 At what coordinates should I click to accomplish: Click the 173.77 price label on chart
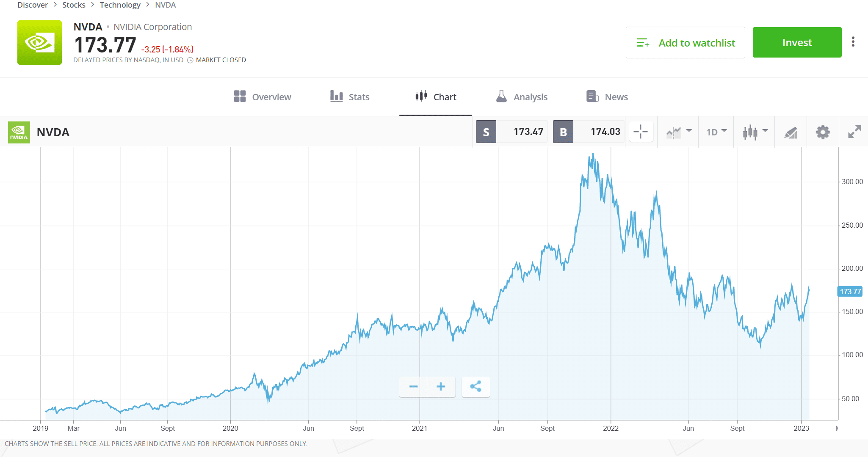coord(850,292)
